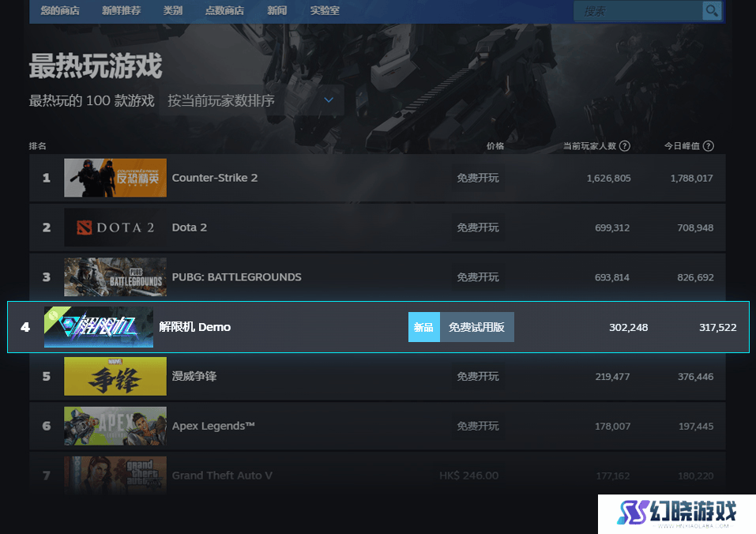The width and height of the screenshot is (756, 534).
Task: Open the Dota 2 thumbnail image
Action: point(115,228)
